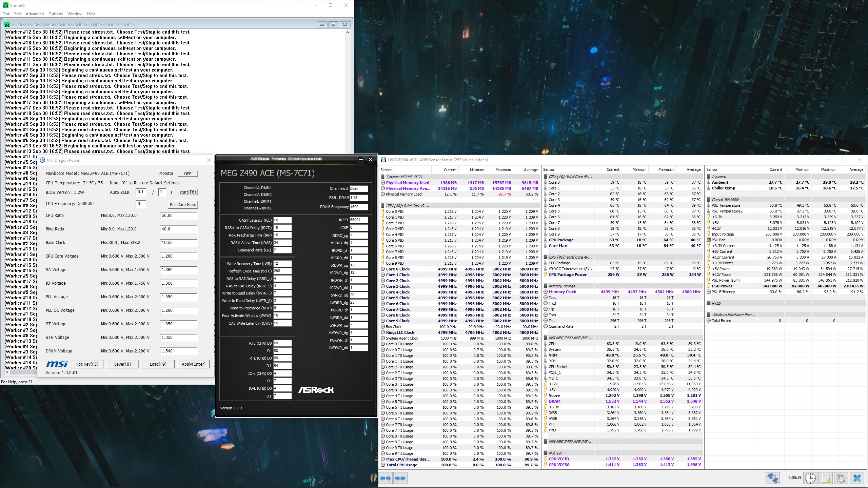Close sensors with the blue X icon

coord(857,478)
